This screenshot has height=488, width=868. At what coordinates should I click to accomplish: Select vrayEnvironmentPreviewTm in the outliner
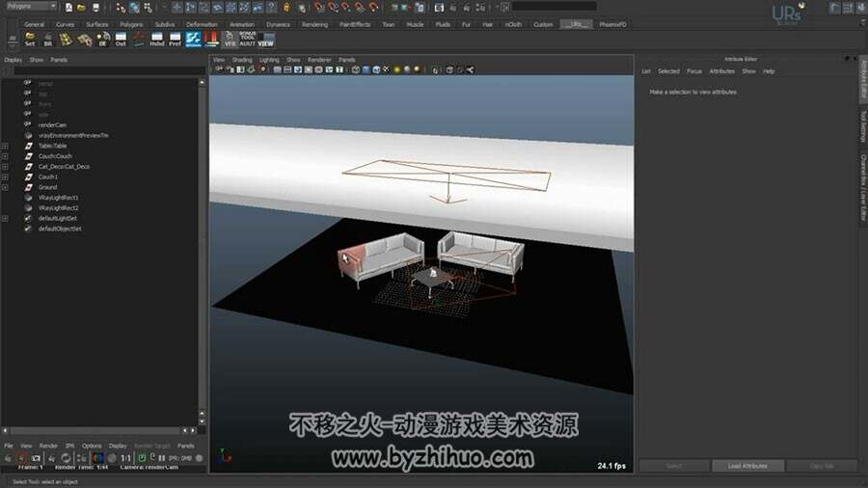(x=73, y=136)
